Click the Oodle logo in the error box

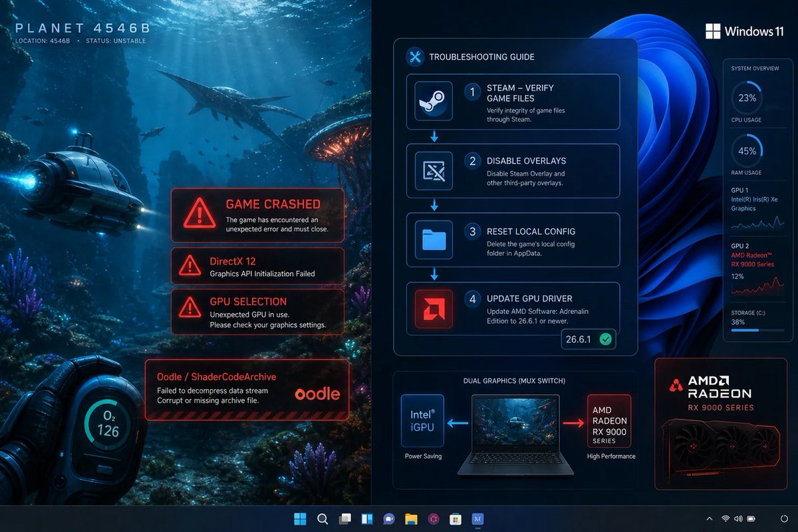tap(317, 393)
